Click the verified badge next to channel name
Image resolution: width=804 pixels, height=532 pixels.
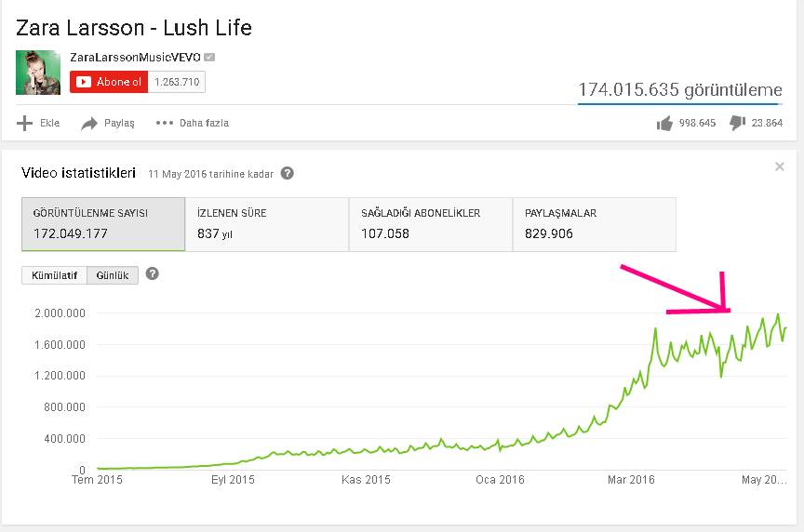point(210,58)
